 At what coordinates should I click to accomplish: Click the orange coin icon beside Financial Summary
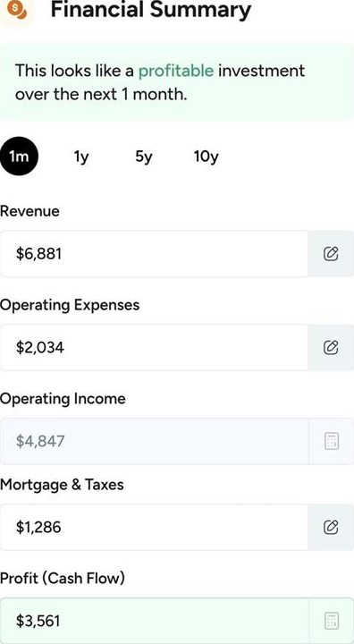17,10
